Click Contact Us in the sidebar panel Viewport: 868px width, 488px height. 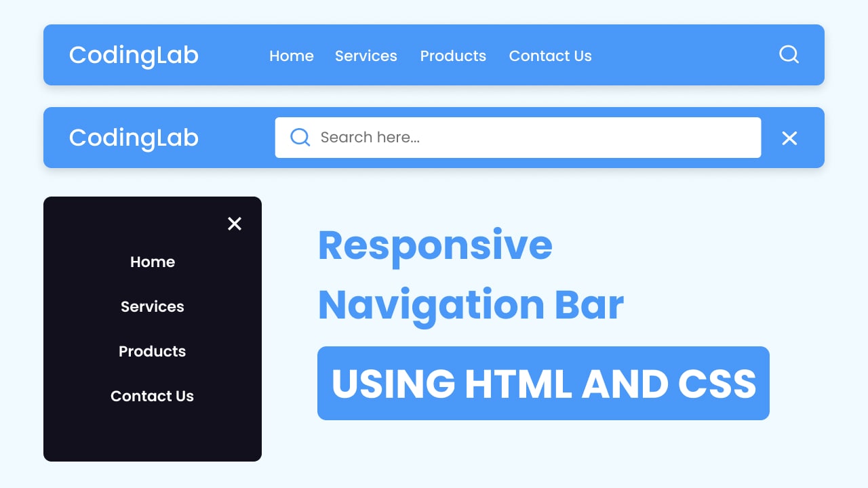click(x=152, y=396)
